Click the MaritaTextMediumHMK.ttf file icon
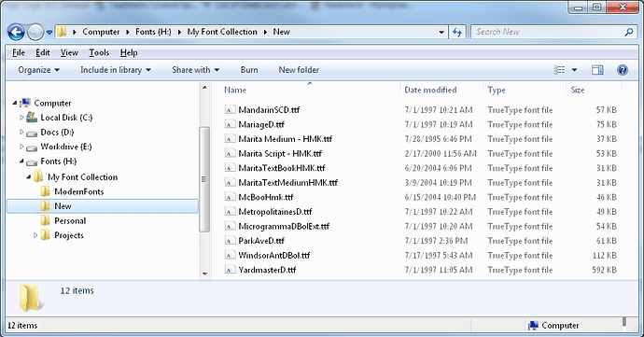 coord(230,182)
